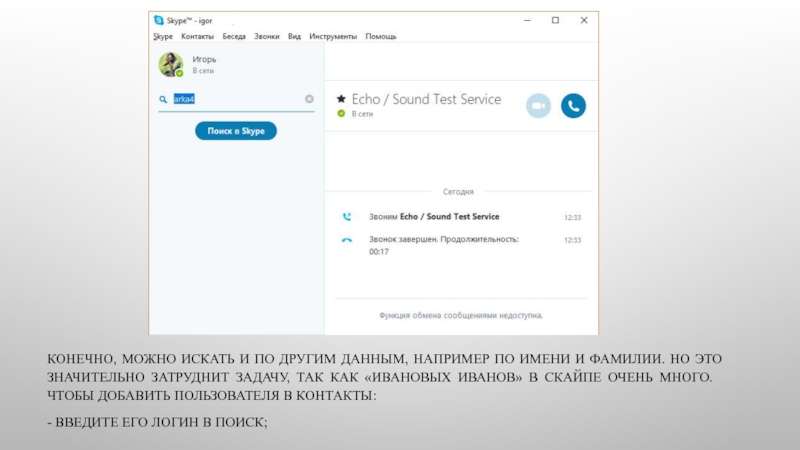Open the Беседа menu

(234, 36)
